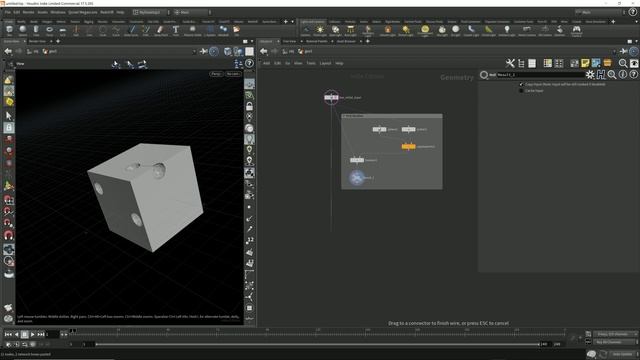The width and height of the screenshot is (640, 360).
Task: Select the Box shelf tool
Action: point(9,30)
